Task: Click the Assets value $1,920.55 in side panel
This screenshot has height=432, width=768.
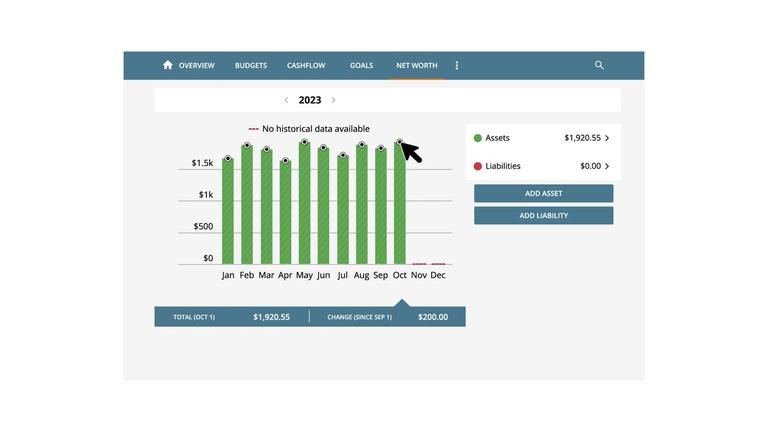Action: (582, 138)
